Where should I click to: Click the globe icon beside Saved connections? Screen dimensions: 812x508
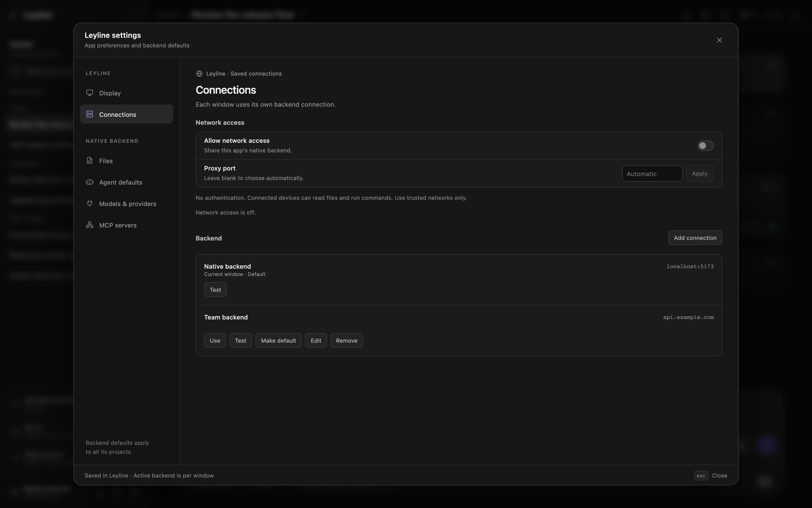point(199,74)
